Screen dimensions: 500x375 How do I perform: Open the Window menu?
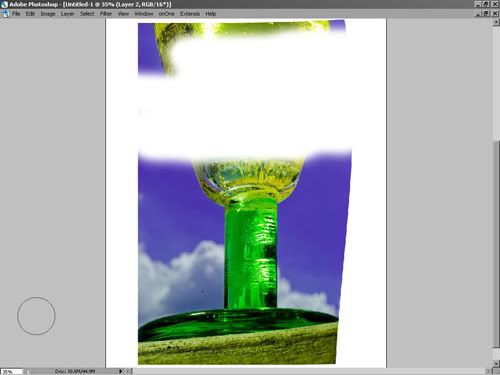coord(144,14)
